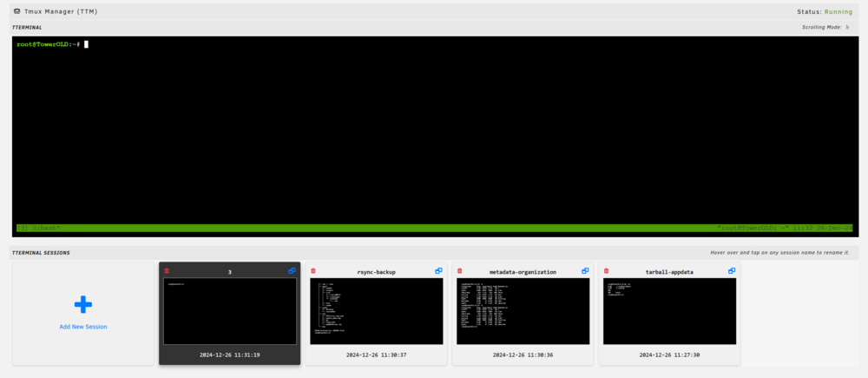The image size is (868, 378).
Task: Rename session named 3
Action: [230, 272]
